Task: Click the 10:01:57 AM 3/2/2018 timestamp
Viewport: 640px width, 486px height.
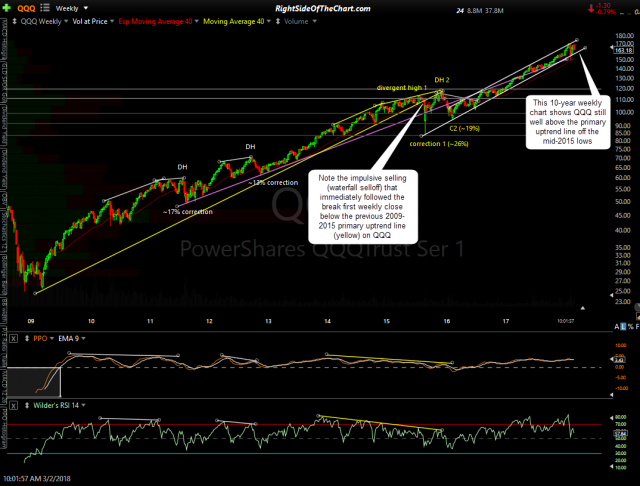Action: (x=37, y=478)
